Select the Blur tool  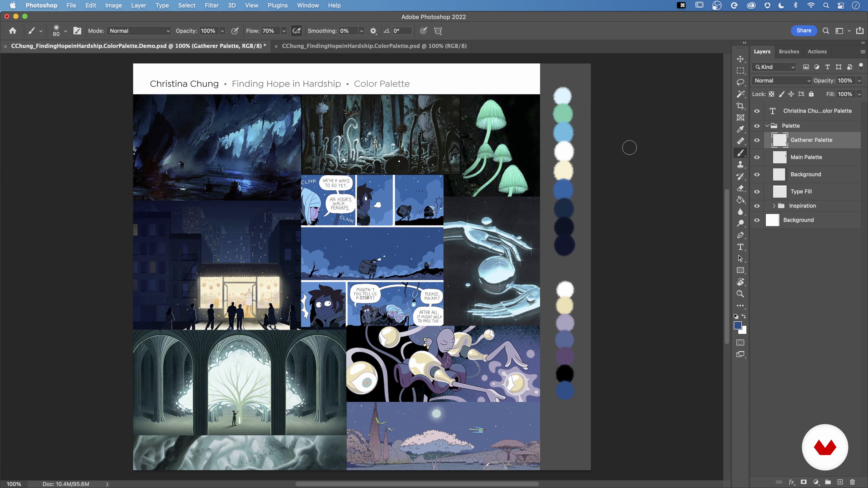point(740,212)
